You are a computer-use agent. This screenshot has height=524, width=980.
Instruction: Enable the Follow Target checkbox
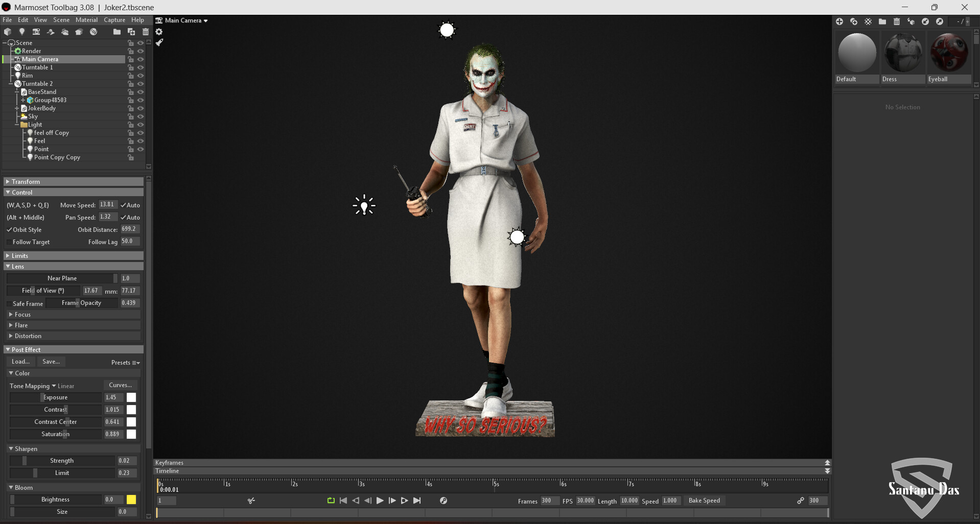(x=9, y=242)
